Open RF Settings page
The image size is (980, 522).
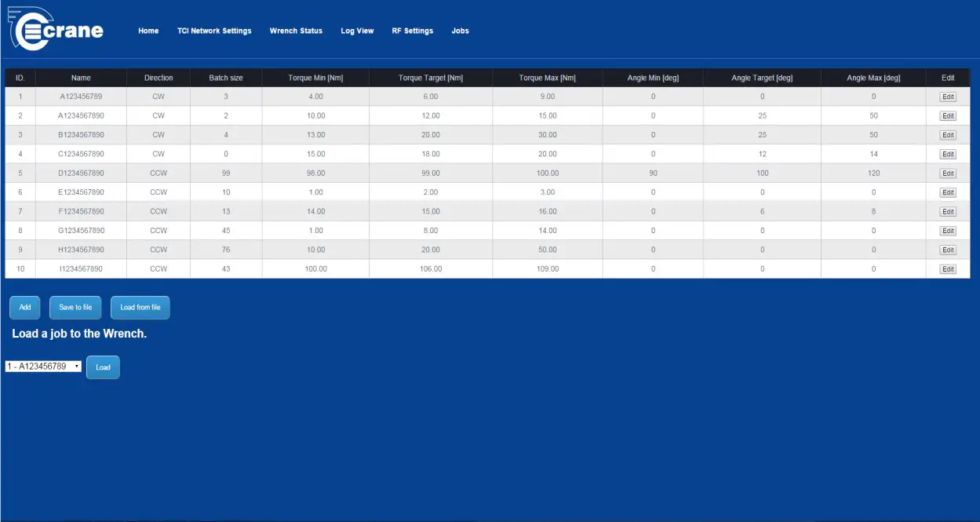click(x=412, y=31)
